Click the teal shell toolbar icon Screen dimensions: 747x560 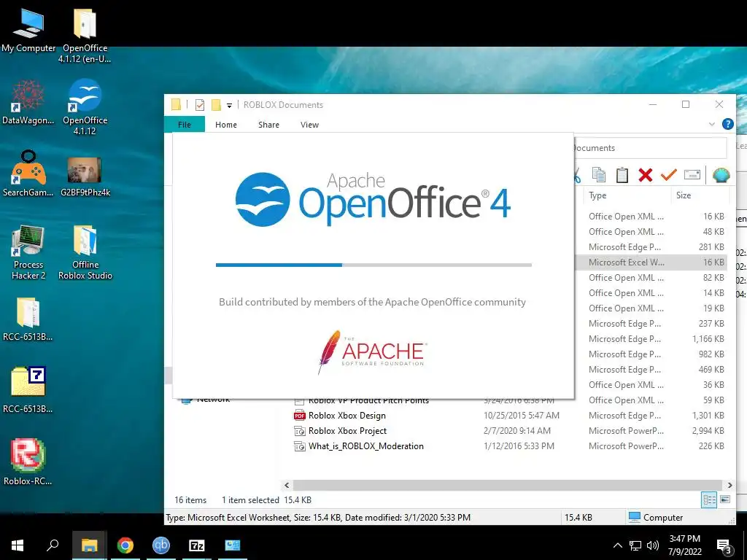pyautogui.click(x=721, y=175)
